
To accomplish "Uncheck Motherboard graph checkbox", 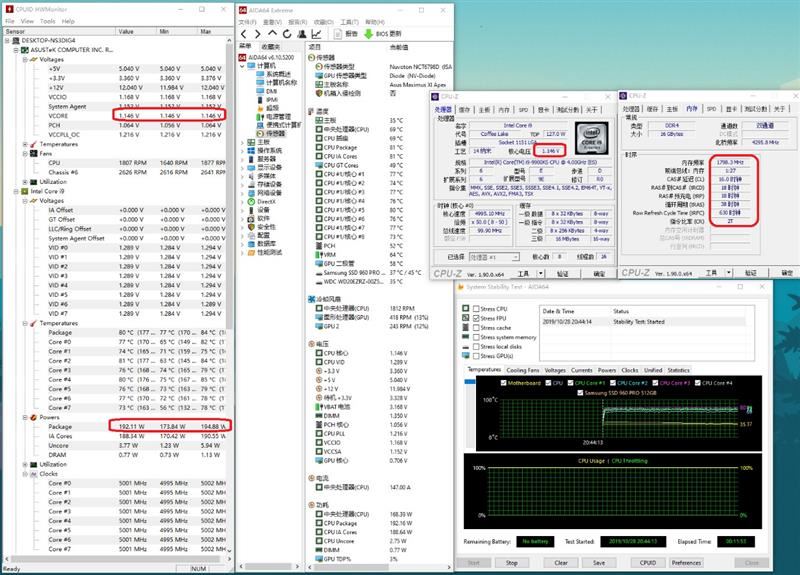I will click(x=504, y=383).
